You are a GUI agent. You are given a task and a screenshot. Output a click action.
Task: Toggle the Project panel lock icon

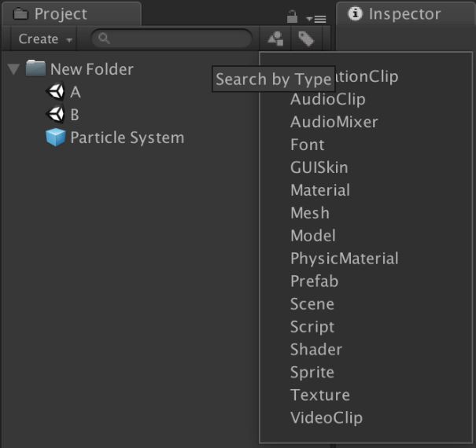292,16
